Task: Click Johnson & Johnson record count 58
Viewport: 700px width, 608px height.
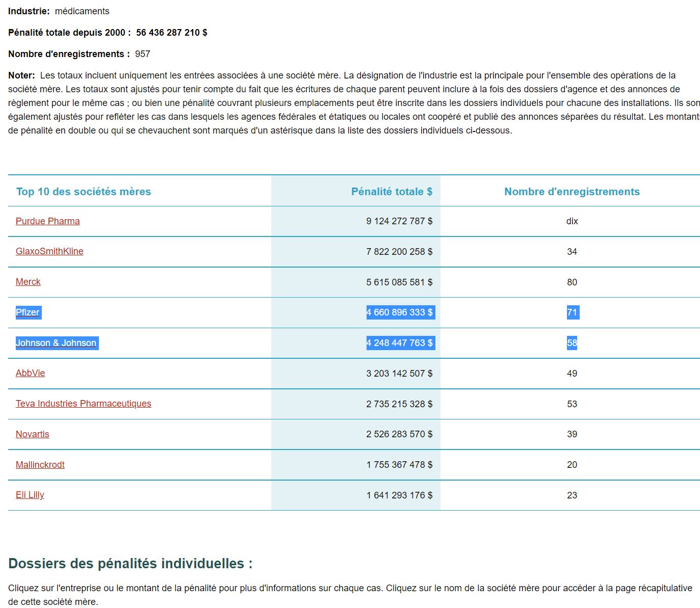Action: coord(572,343)
